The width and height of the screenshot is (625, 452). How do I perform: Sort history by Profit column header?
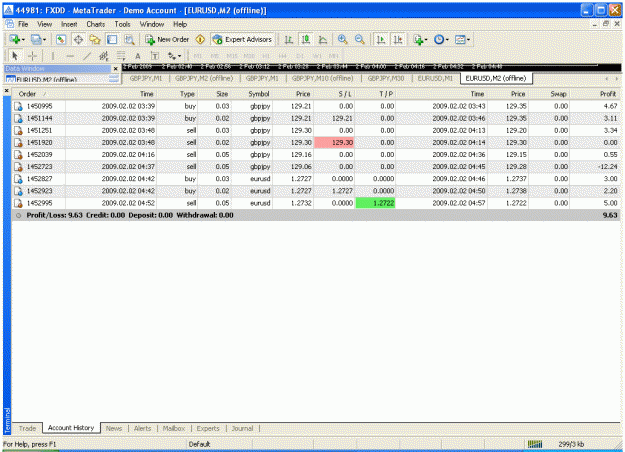(608, 94)
